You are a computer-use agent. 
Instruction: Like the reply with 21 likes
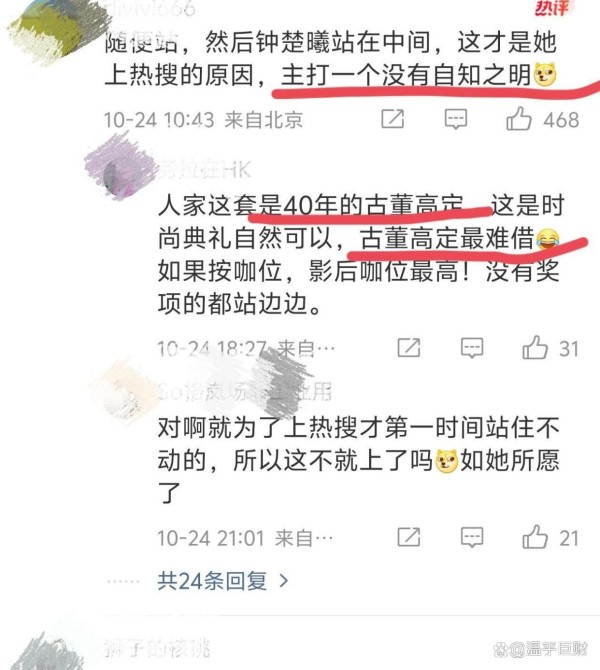coord(535,537)
